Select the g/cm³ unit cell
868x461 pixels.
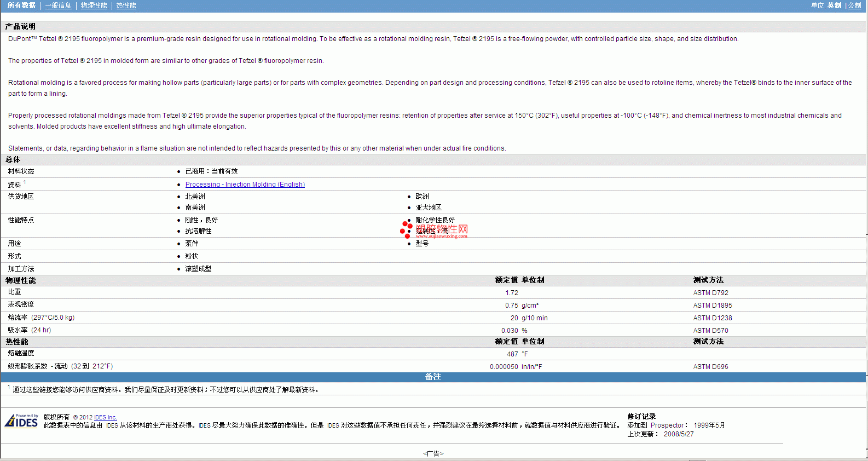click(530, 306)
